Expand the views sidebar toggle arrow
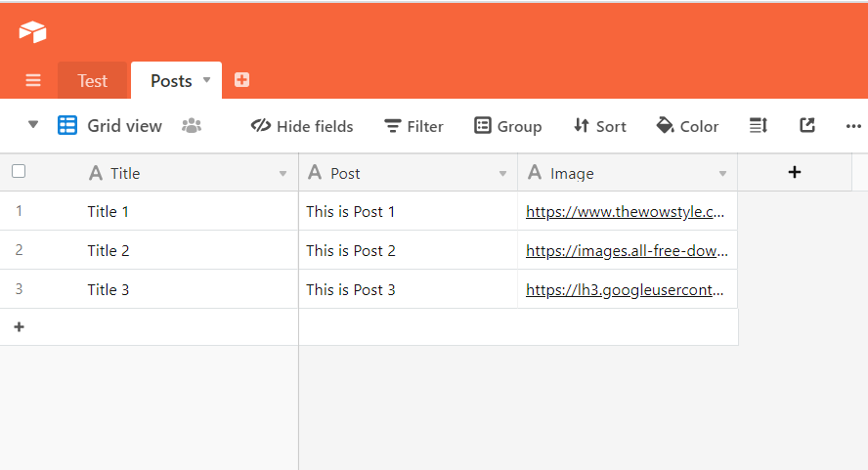 click(x=33, y=125)
